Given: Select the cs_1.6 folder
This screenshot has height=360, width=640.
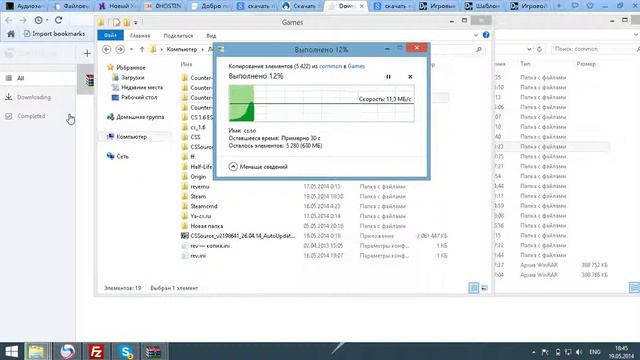Looking at the screenshot, I should pos(194,127).
